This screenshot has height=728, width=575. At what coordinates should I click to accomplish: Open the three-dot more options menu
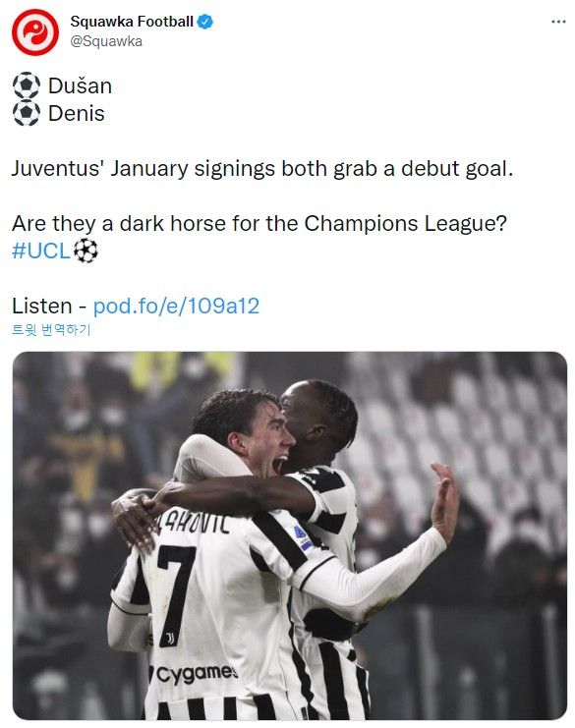(x=558, y=22)
